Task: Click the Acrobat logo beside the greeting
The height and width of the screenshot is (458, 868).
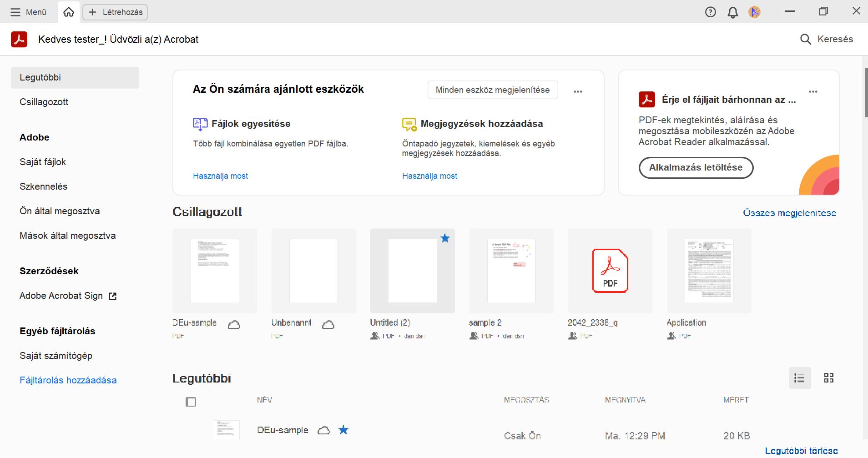Action: click(x=19, y=40)
